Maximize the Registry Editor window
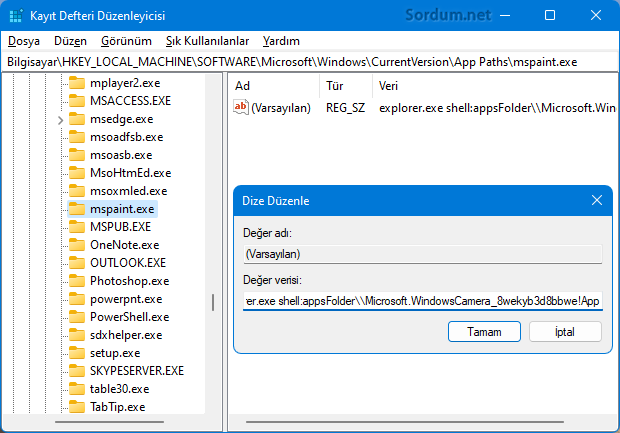620x433 pixels. 550,15
